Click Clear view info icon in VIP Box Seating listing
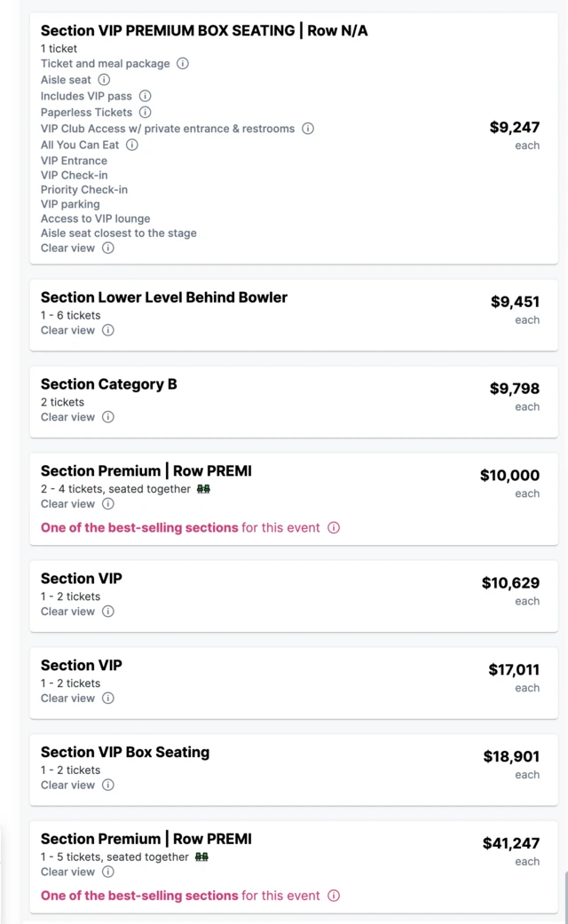 [x=108, y=786]
